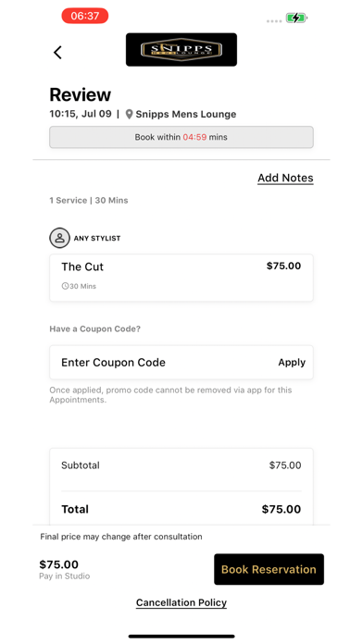Tap the Any Stylist label
The height and width of the screenshot is (644, 363).
[97, 238]
